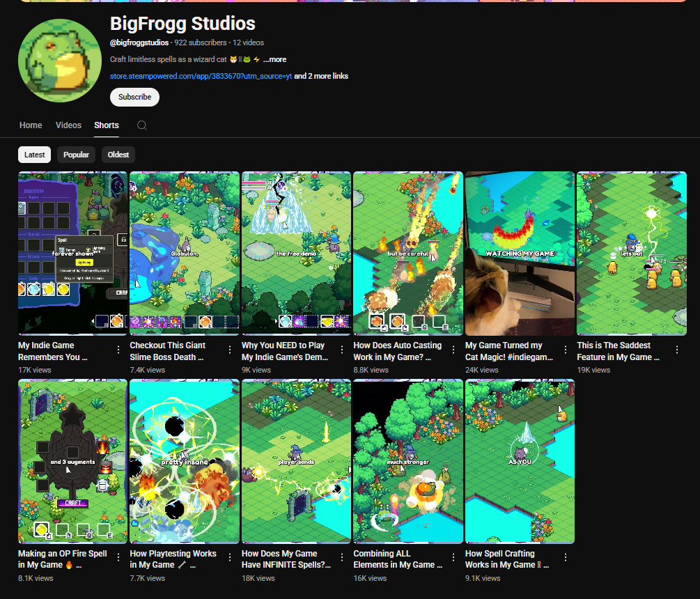Play the 'but be careful' fire short thumbnail
Screen dimensions: 700x599
click(x=408, y=253)
